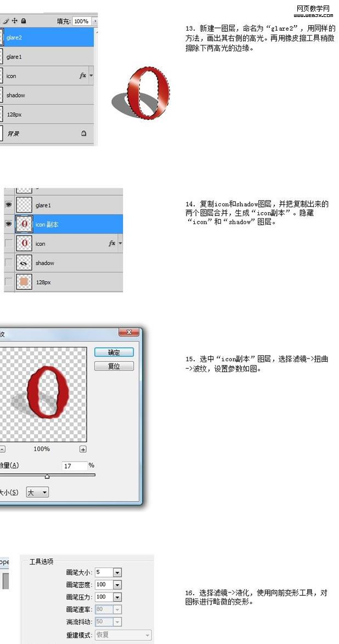Click the 工具选项 group label
Viewport: 339px width, 644px height.
41,561
